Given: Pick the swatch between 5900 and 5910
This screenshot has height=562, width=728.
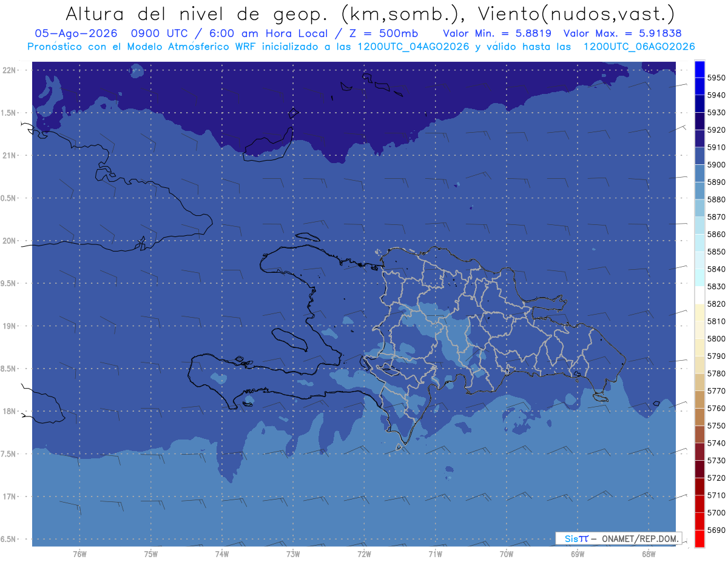Looking at the screenshot, I should (699, 156).
